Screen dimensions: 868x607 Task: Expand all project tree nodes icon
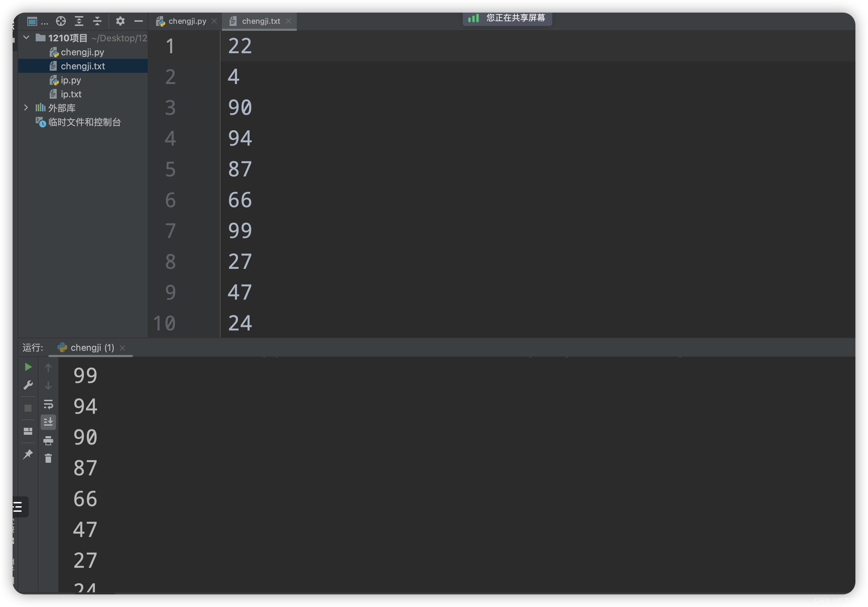coord(79,21)
